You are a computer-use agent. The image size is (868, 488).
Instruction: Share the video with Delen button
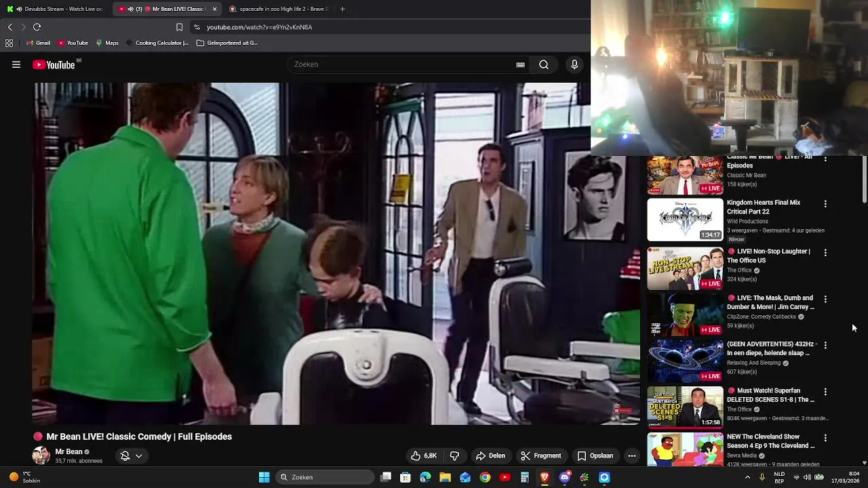coord(490,456)
